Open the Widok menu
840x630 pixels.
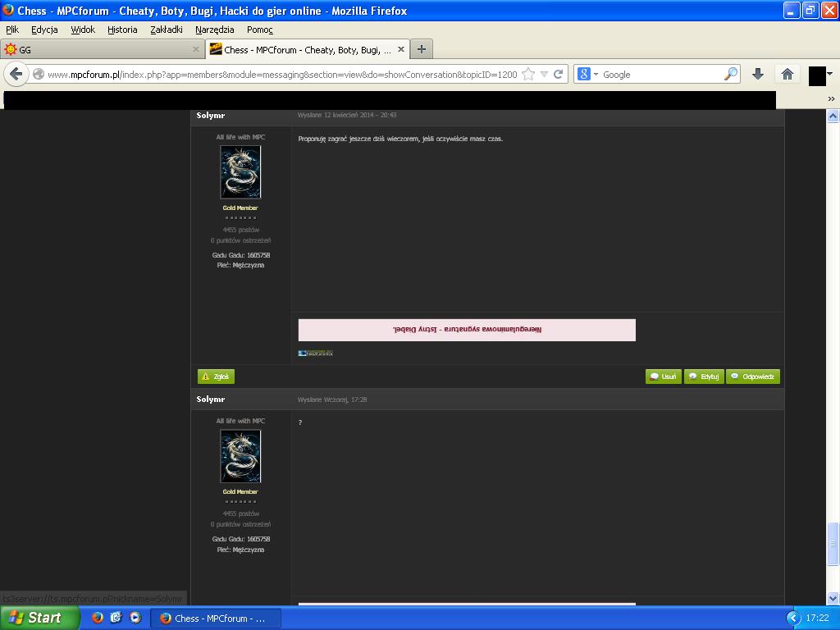tap(83, 30)
